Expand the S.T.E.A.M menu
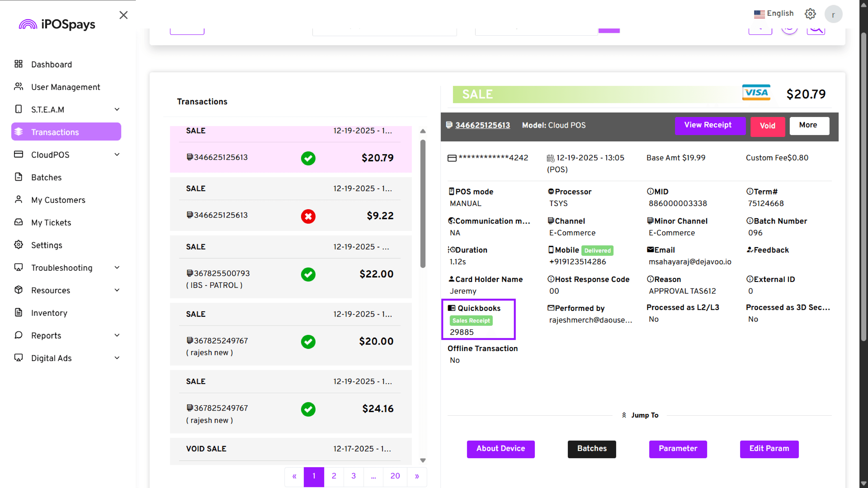Viewport: 868px width, 488px height. (117, 109)
